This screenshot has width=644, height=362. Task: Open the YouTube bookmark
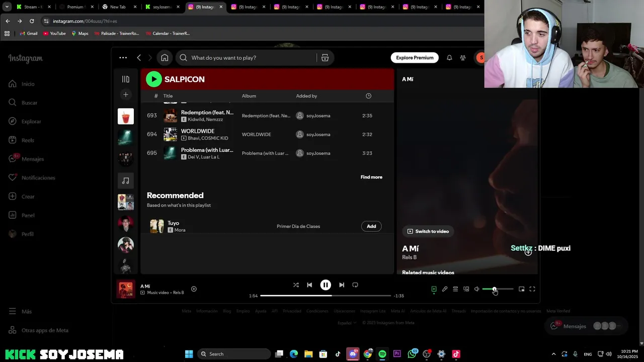(54, 33)
